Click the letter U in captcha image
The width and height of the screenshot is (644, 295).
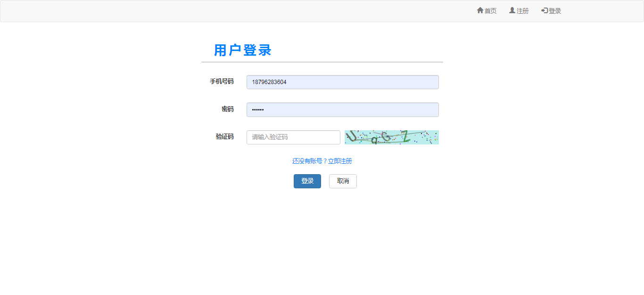(x=352, y=136)
